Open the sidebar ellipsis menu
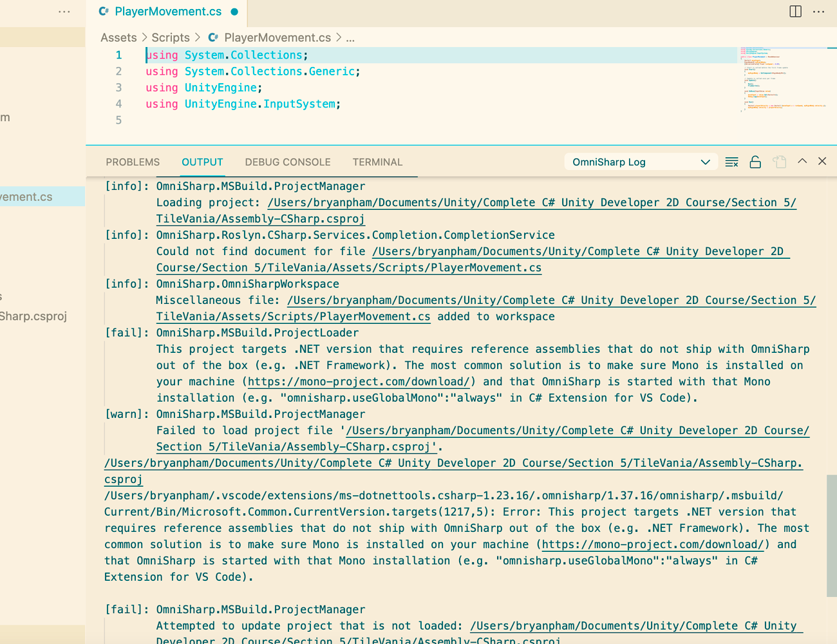Viewport: 837px width, 644px height. tap(64, 10)
